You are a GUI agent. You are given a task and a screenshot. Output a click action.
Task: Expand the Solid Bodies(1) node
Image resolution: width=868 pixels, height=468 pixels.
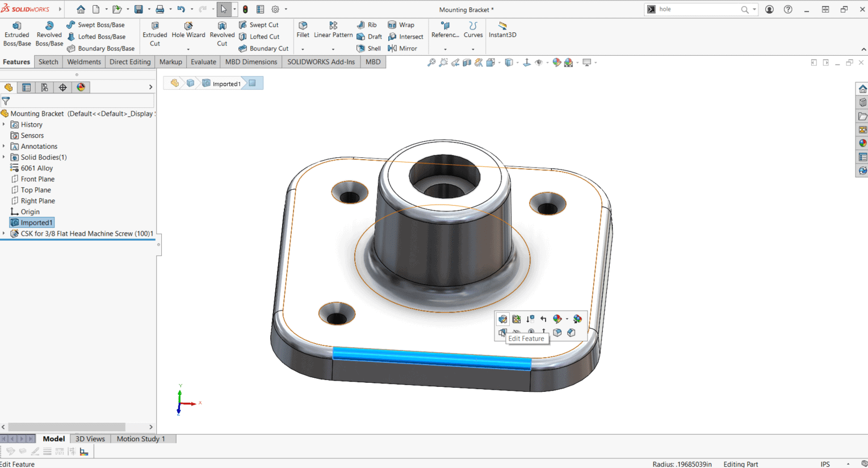4,157
